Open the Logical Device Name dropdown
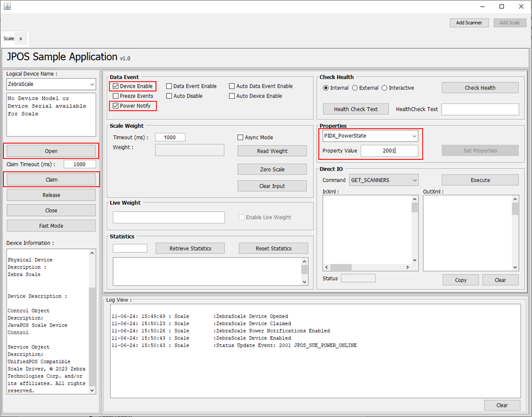Screen dimensions: 532x417 [51, 84]
